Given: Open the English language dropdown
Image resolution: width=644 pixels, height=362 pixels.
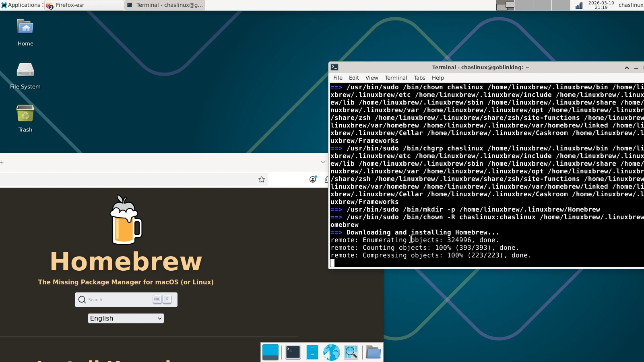Looking at the screenshot, I should pyautogui.click(x=126, y=318).
